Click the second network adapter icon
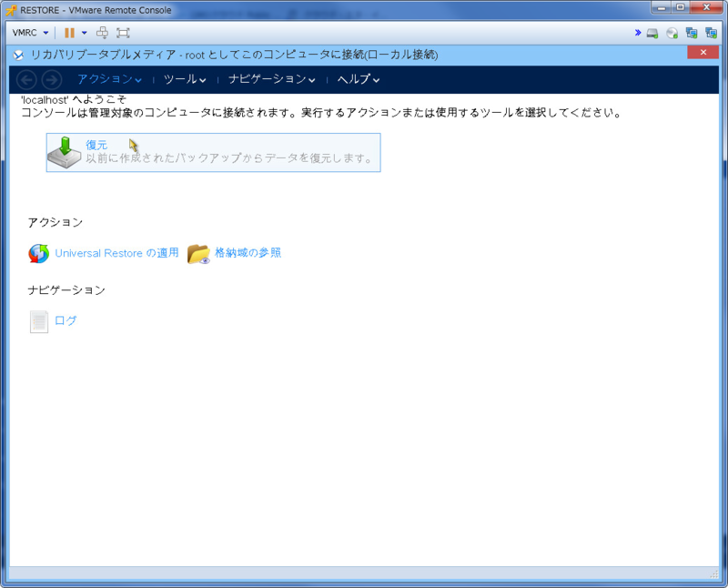Viewport: 728px width, 588px height. [711, 34]
